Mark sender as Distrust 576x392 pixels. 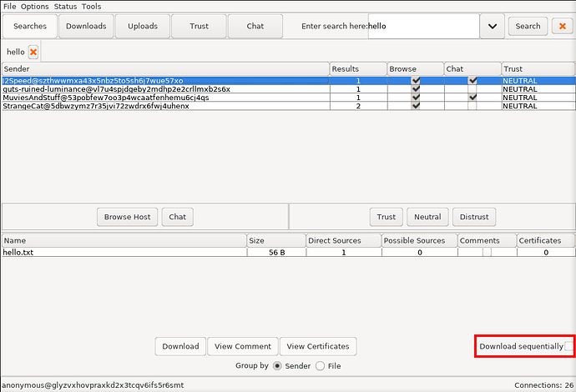coord(474,217)
